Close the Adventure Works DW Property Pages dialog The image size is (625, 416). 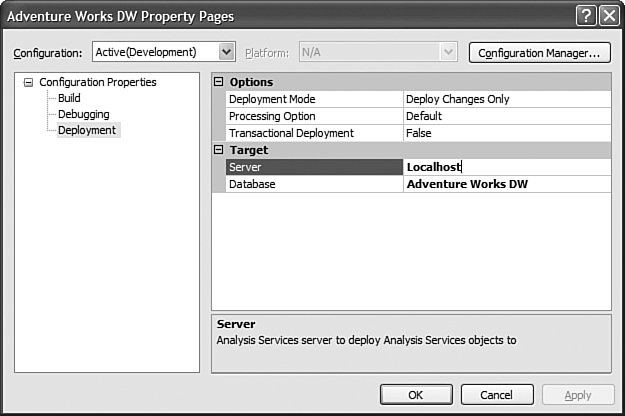pyautogui.click(x=609, y=16)
